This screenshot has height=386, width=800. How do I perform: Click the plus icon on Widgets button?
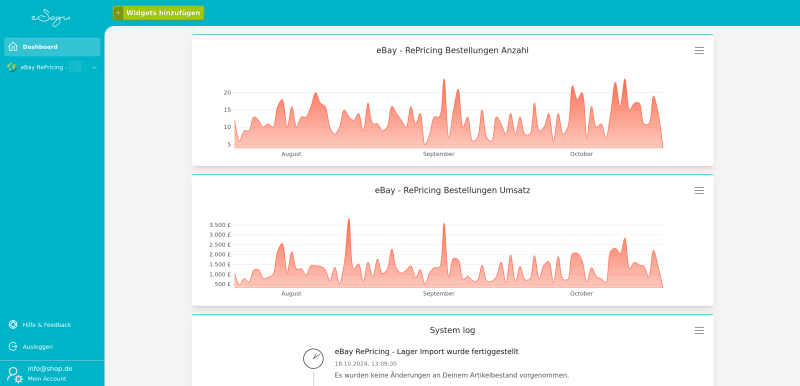click(118, 13)
